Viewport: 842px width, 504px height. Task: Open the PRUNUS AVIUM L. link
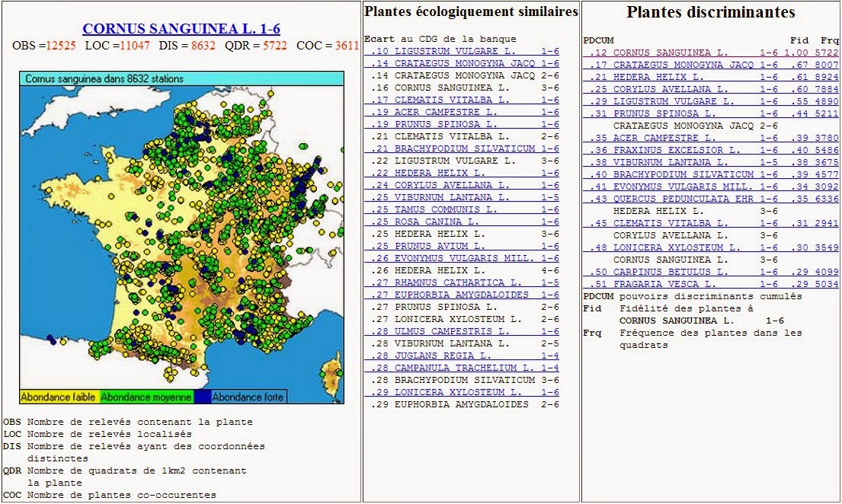coord(461,246)
